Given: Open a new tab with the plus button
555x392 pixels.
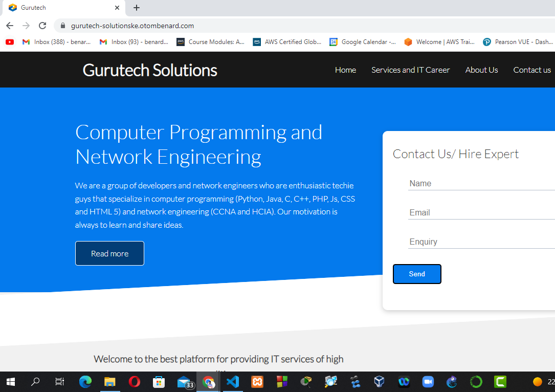Looking at the screenshot, I should click(x=137, y=8).
